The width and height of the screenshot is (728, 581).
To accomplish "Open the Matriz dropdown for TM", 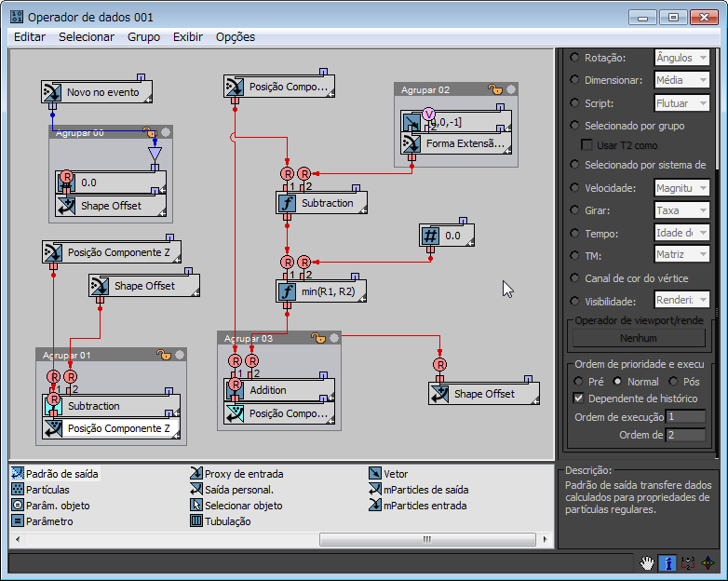I will click(681, 254).
